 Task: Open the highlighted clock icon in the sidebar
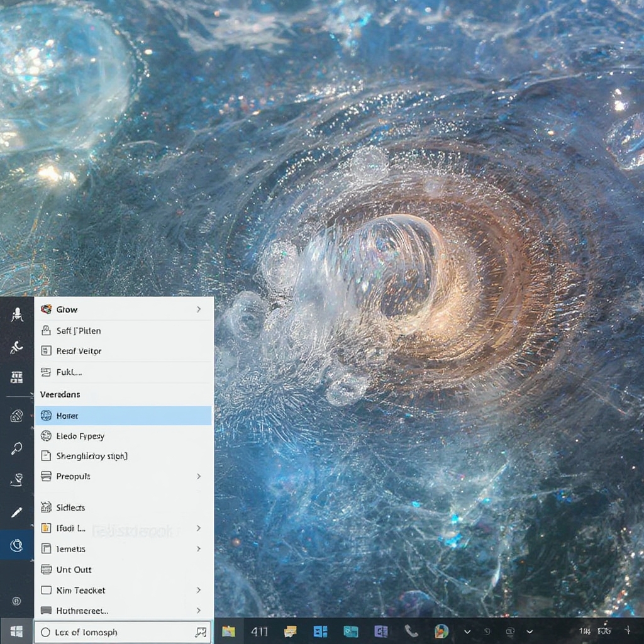[17, 545]
